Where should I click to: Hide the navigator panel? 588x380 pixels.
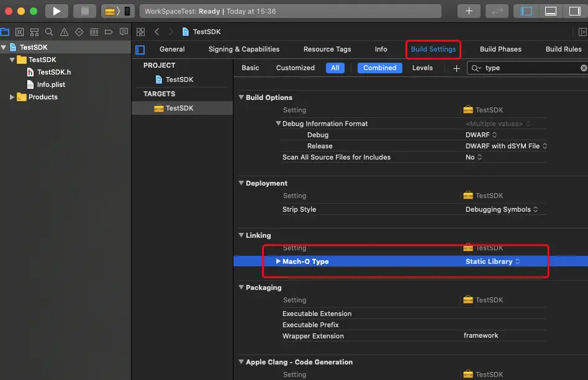[527, 11]
